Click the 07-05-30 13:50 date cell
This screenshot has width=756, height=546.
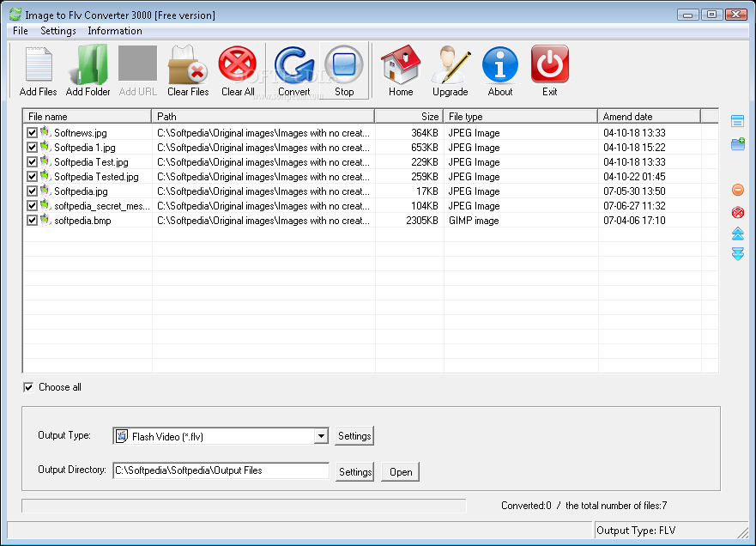tap(634, 191)
